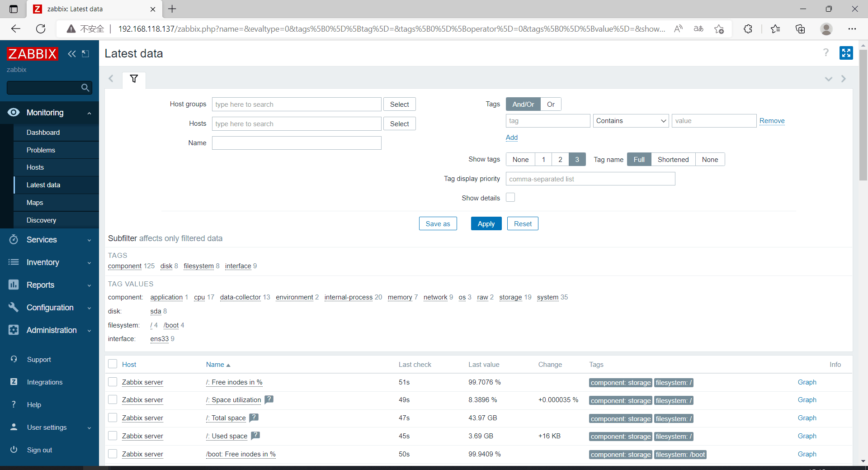Click the sidebar search magnifier icon
This screenshot has width=868, height=470.
[x=85, y=88]
